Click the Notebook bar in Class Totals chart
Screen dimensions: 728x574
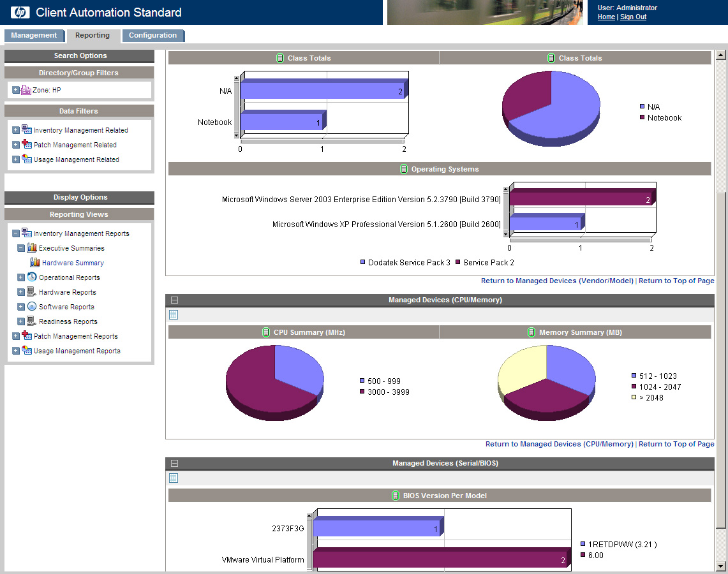coord(283,121)
